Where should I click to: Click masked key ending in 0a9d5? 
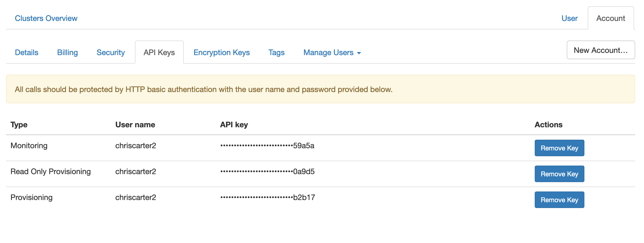tap(267, 171)
